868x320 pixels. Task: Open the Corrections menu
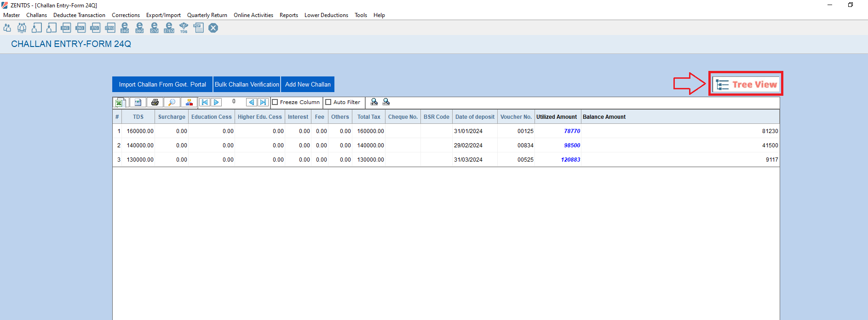[x=126, y=15]
